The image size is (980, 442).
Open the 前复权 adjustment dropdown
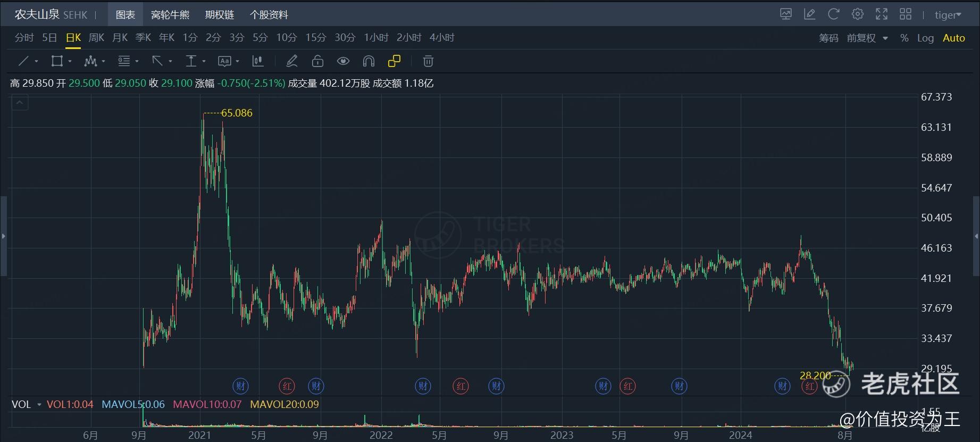(867, 38)
